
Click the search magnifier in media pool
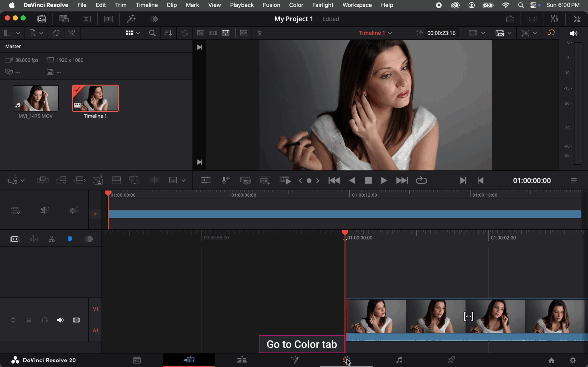[152, 33]
